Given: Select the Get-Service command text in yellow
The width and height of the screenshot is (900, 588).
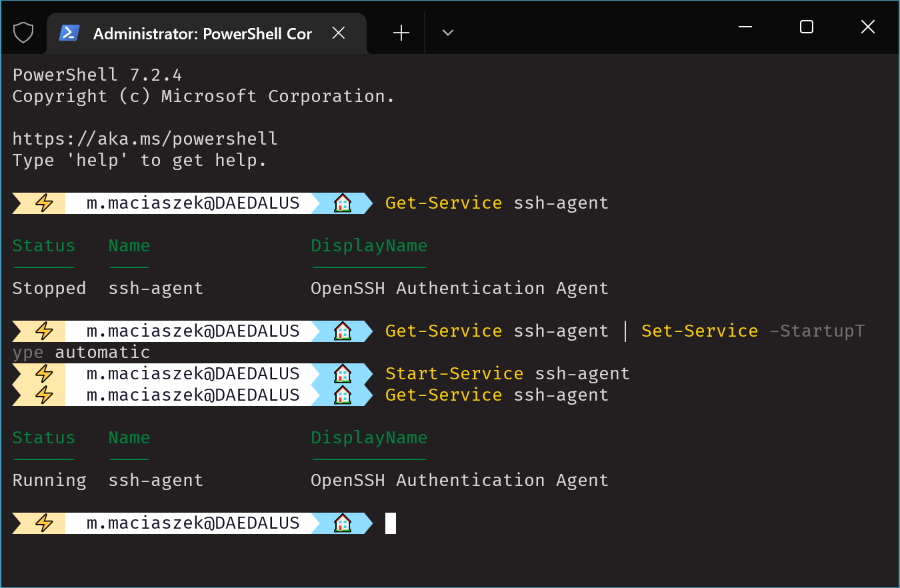Looking at the screenshot, I should 443,203.
